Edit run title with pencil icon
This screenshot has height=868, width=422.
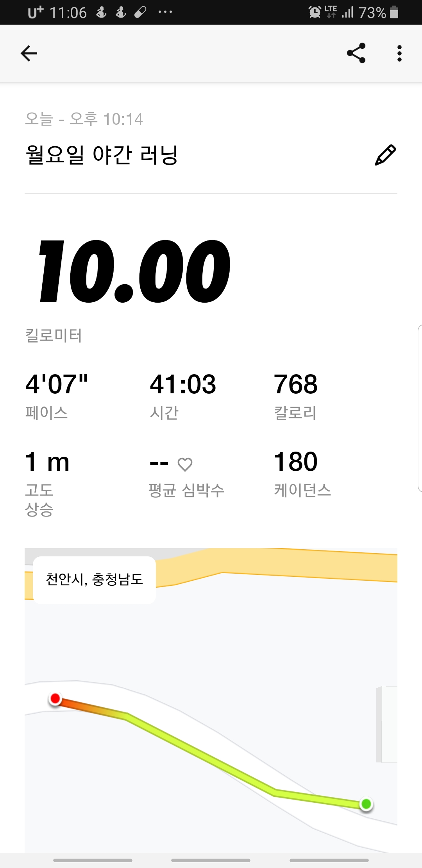click(x=385, y=155)
